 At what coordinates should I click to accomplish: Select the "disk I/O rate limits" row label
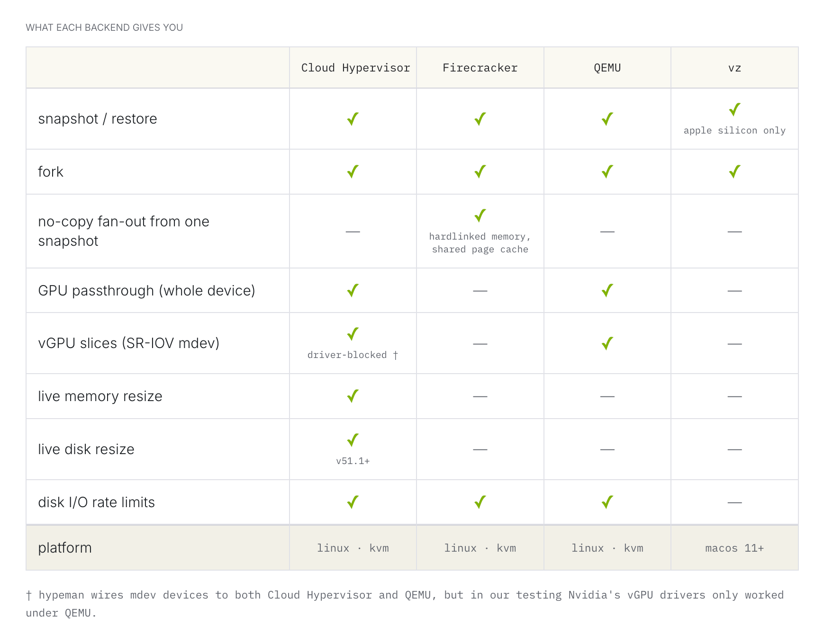click(97, 502)
